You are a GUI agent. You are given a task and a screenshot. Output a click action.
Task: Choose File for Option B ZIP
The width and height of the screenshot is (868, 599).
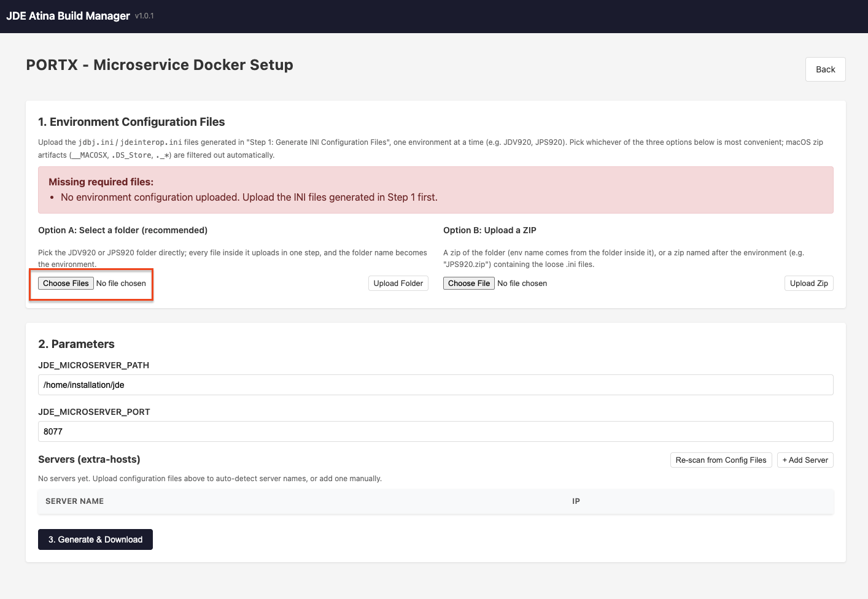[469, 283]
